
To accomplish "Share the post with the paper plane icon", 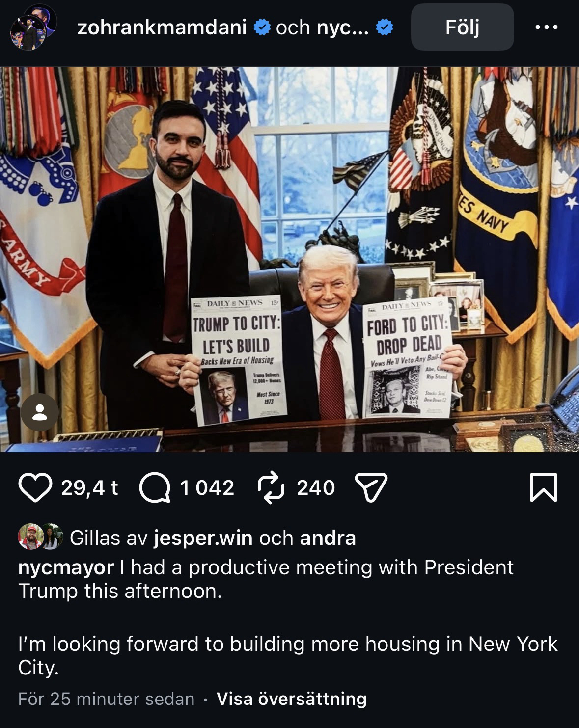I will [x=371, y=487].
